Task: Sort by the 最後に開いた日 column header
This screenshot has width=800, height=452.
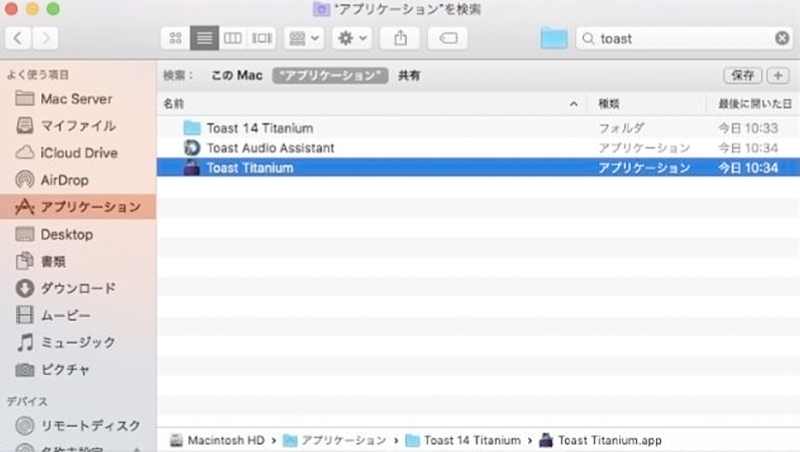Action: (755, 104)
